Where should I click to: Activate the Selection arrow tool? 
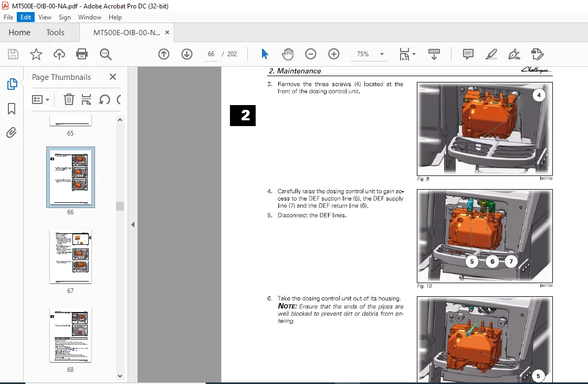tap(265, 54)
